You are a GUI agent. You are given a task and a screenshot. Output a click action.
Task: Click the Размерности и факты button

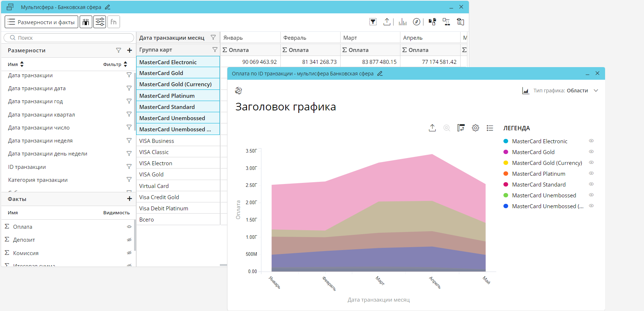point(41,22)
